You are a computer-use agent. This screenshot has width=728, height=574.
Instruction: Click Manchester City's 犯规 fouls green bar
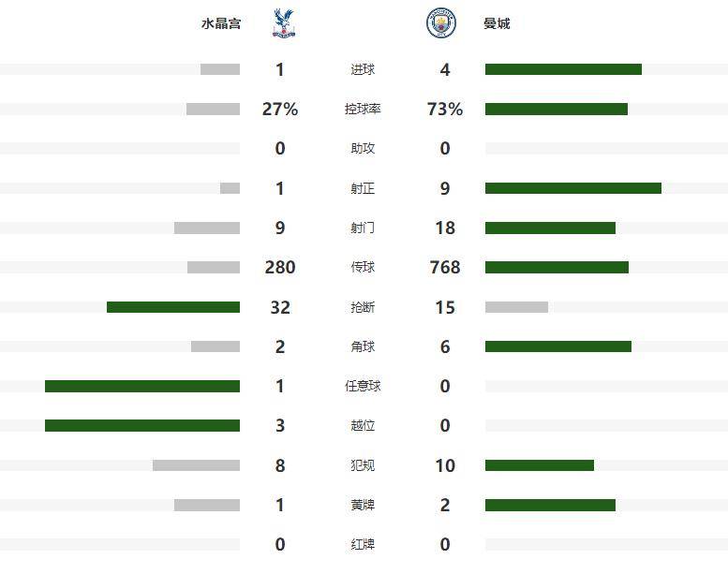click(540, 465)
